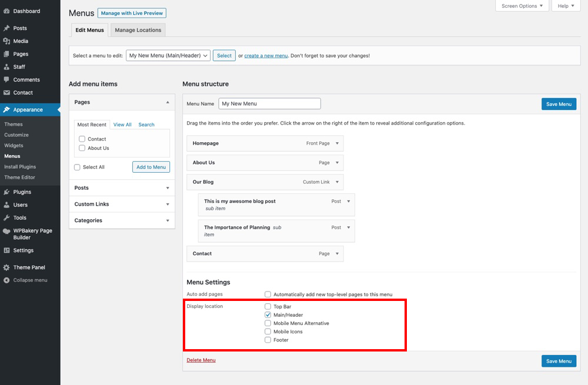This screenshot has width=588, height=385.
Task: Click the Posts pushpin icon
Action: (x=6, y=28)
